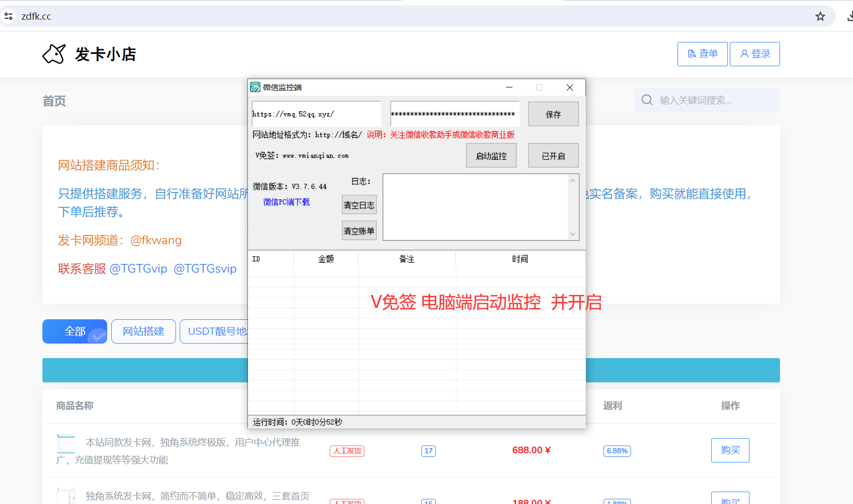This screenshot has width=853, height=504.
Task: Focus the 输入关键词搜索 search field
Action: pyautogui.click(x=707, y=100)
